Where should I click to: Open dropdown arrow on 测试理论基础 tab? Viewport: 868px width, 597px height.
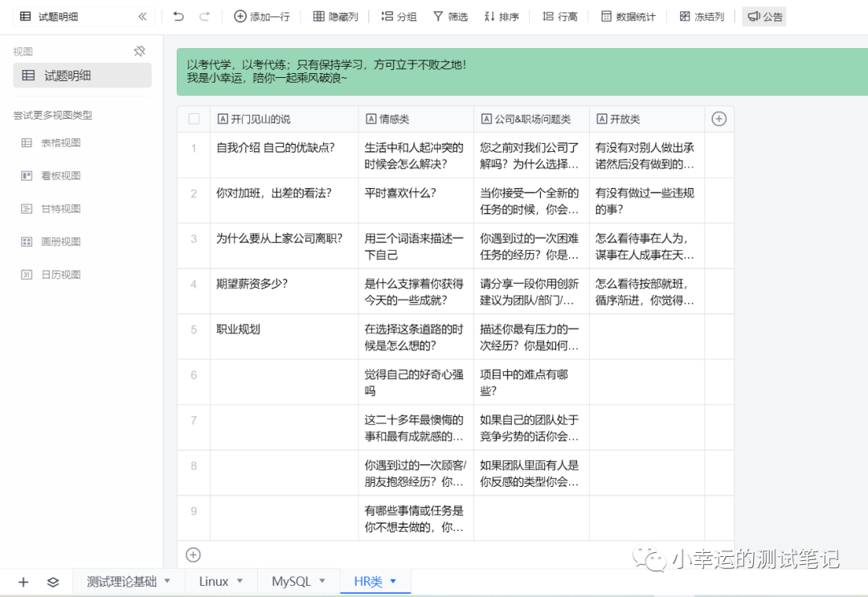[167, 581]
